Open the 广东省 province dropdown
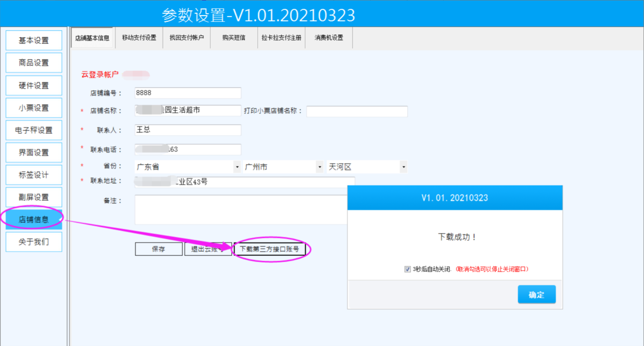 coord(188,167)
